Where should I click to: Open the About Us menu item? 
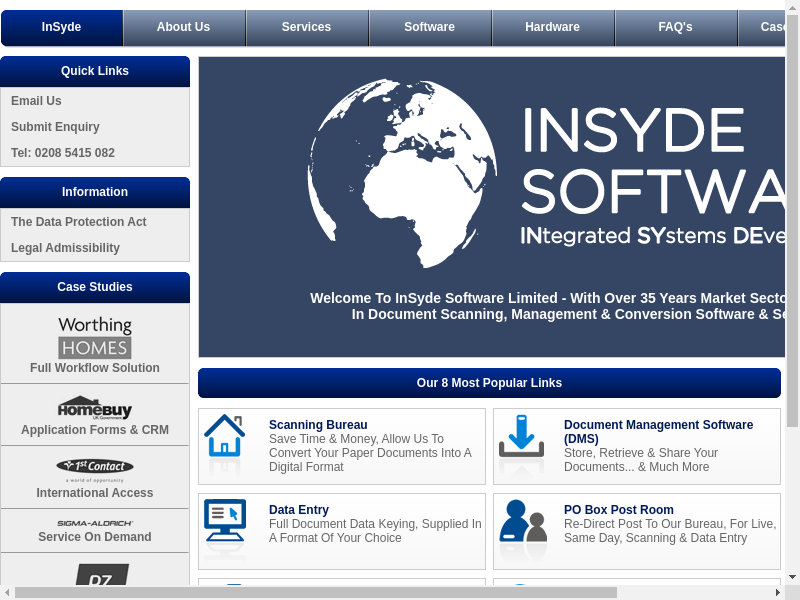pos(184,27)
